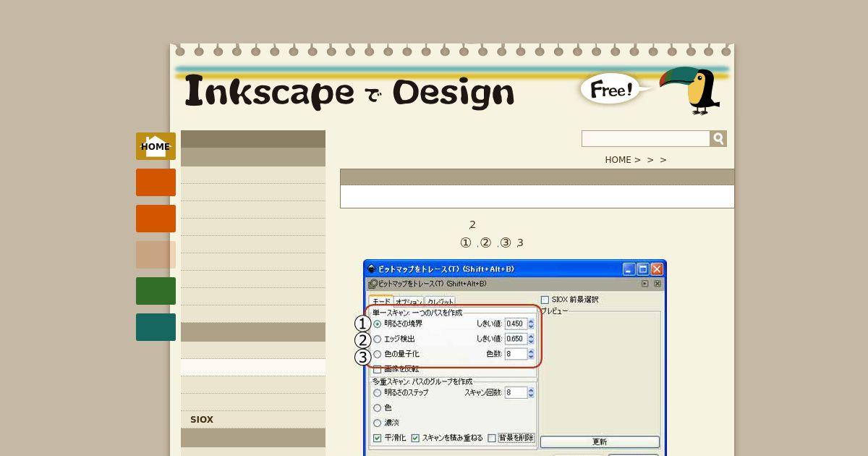Enable the SIOX 前景選択 checkbox
Viewport: 868px width, 456px height.
pyautogui.click(x=545, y=299)
